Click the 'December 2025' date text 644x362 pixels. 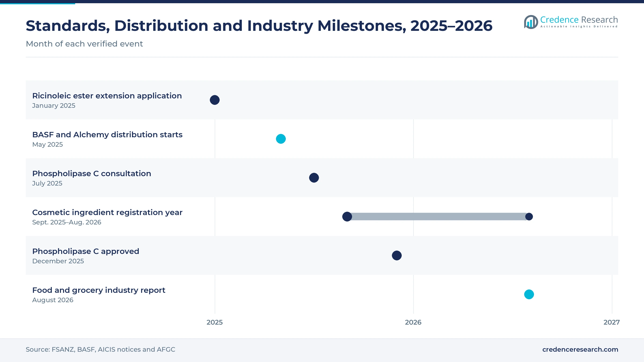(58, 261)
